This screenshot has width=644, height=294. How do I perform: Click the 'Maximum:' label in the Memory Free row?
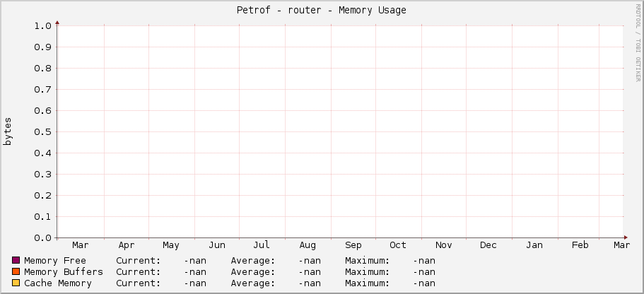[x=367, y=260]
